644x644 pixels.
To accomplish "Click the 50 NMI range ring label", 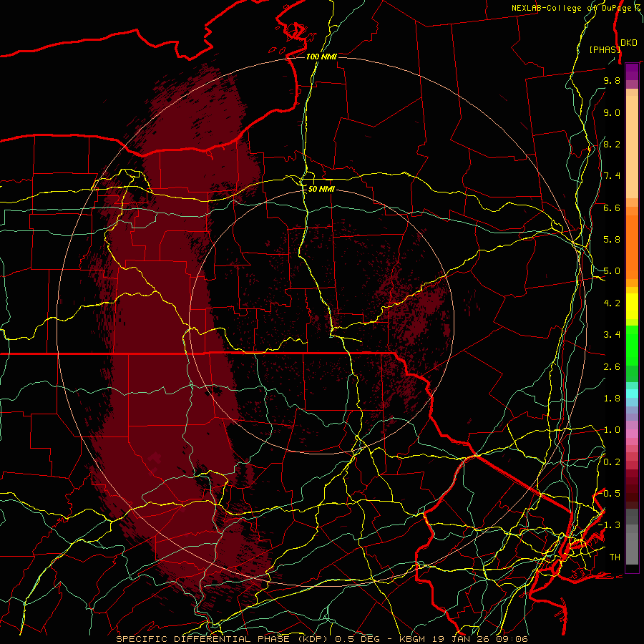I will click(321, 189).
